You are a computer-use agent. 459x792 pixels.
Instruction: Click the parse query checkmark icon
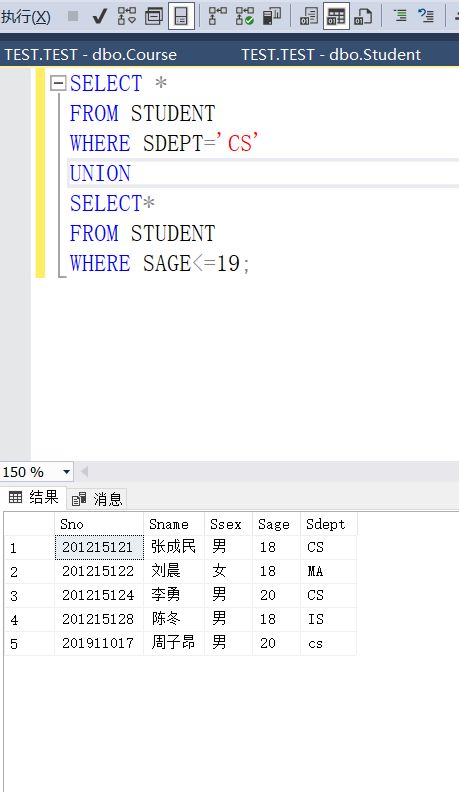100,17
